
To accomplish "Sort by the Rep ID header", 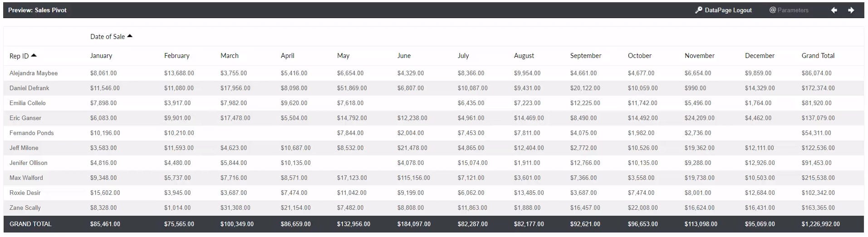I will pyautogui.click(x=19, y=56).
